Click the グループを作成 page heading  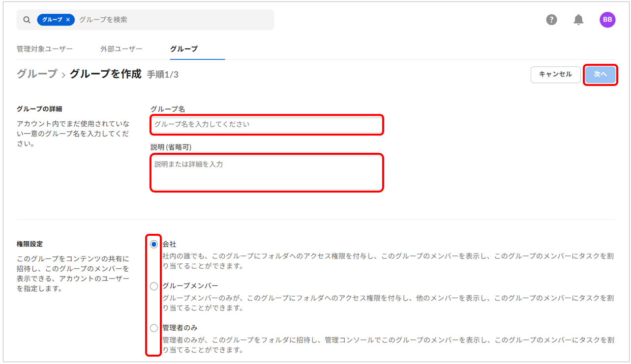click(x=105, y=74)
